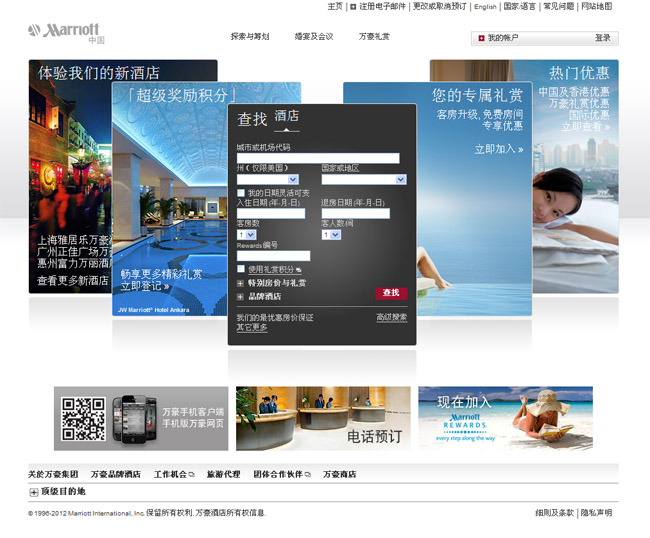Expand the 特别房价与礼赏 section
650x538 pixels.
241,283
